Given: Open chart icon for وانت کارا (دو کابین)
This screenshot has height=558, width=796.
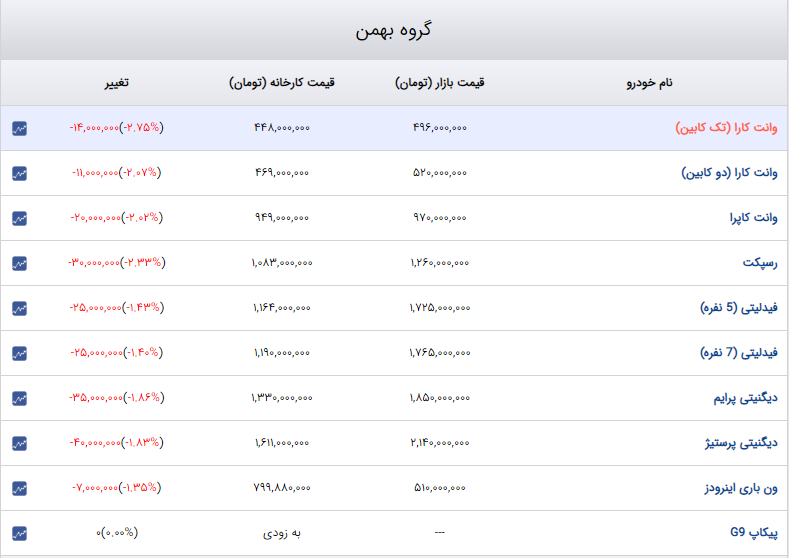Looking at the screenshot, I should click(19, 174).
